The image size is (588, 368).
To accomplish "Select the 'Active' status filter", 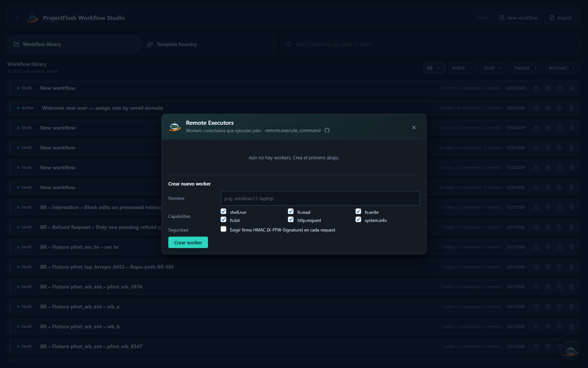I will (x=463, y=68).
